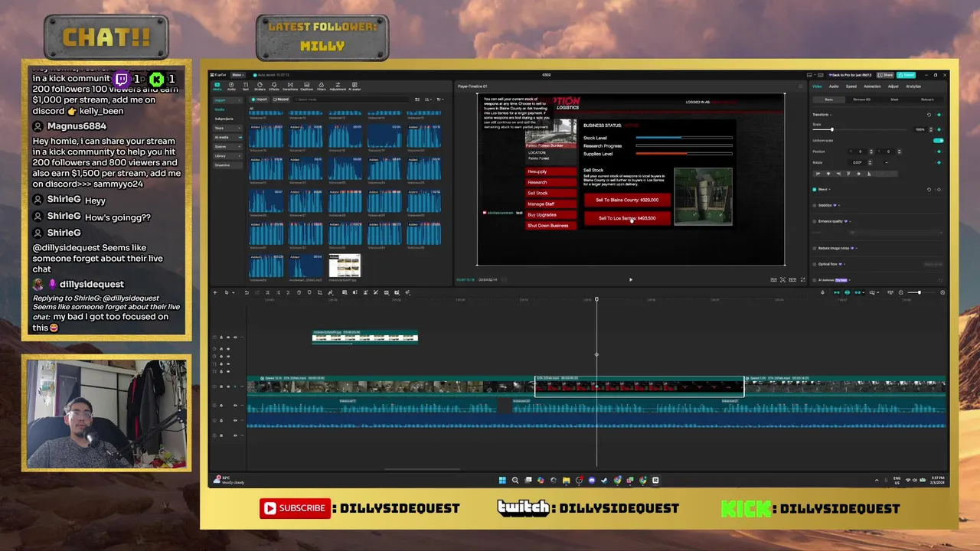Enable the Enhance quality checkbox

pyautogui.click(x=815, y=221)
